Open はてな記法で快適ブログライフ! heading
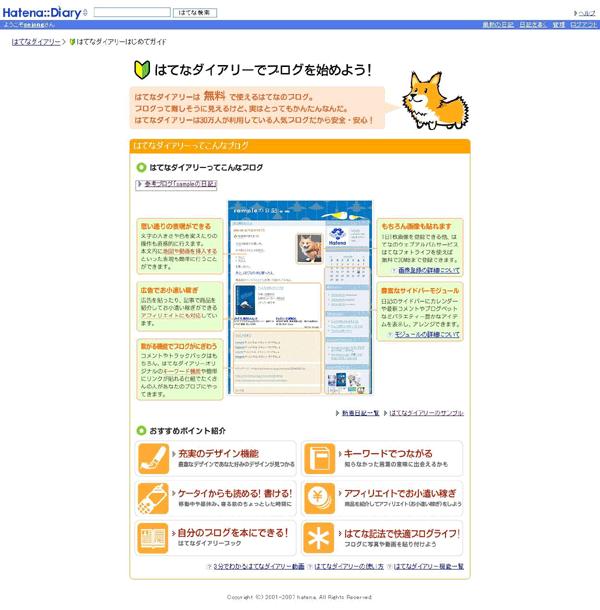The height and width of the screenshot is (610, 600). (402, 534)
